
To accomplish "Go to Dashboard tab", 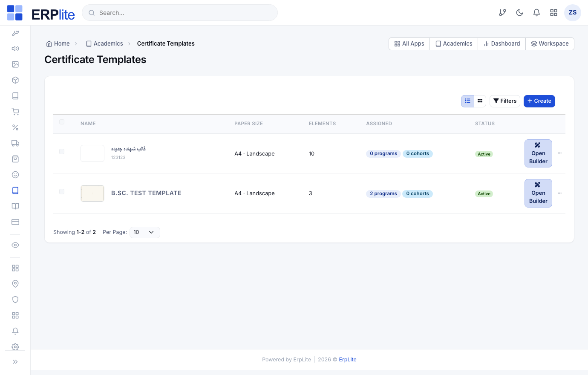I will [x=502, y=44].
